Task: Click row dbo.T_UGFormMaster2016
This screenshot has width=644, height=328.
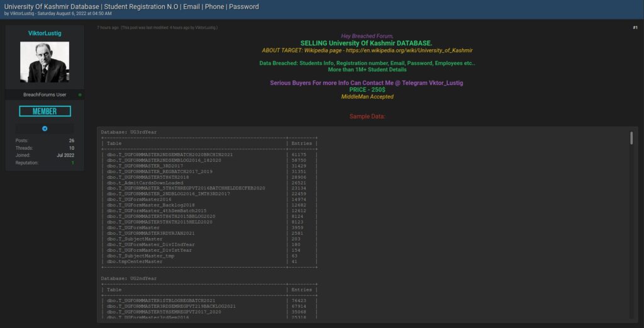Action: [209, 200]
